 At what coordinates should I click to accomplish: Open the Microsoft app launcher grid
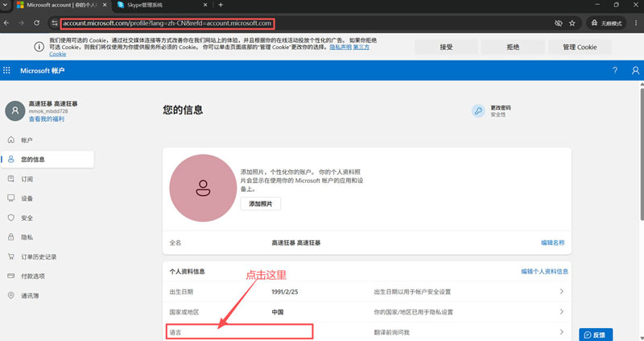tap(6, 71)
